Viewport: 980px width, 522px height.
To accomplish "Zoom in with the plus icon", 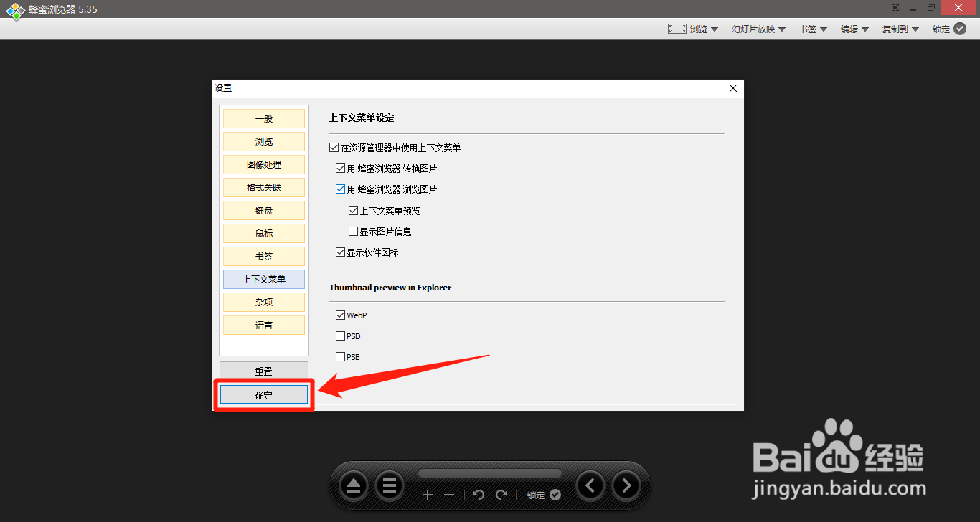I will click(x=428, y=495).
